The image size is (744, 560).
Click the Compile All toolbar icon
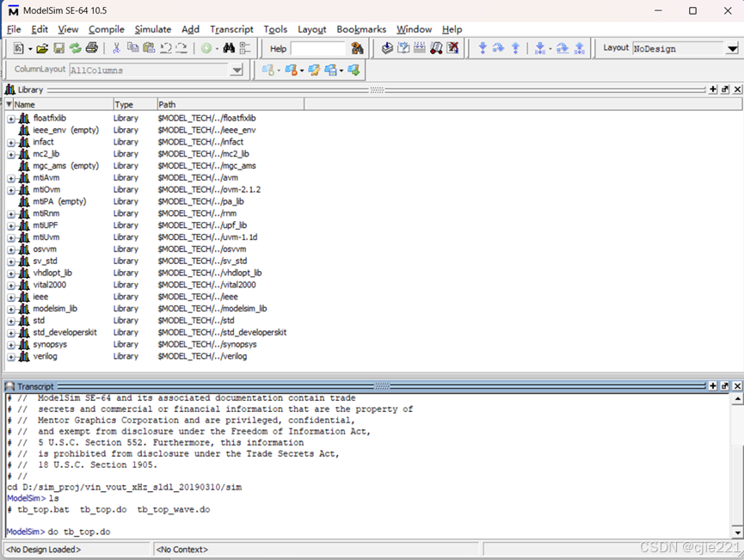[x=403, y=48]
